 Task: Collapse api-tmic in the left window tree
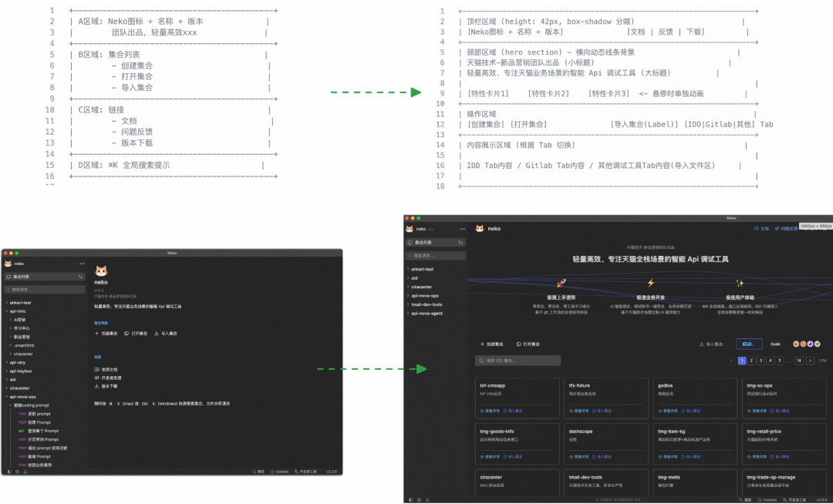tap(6, 311)
